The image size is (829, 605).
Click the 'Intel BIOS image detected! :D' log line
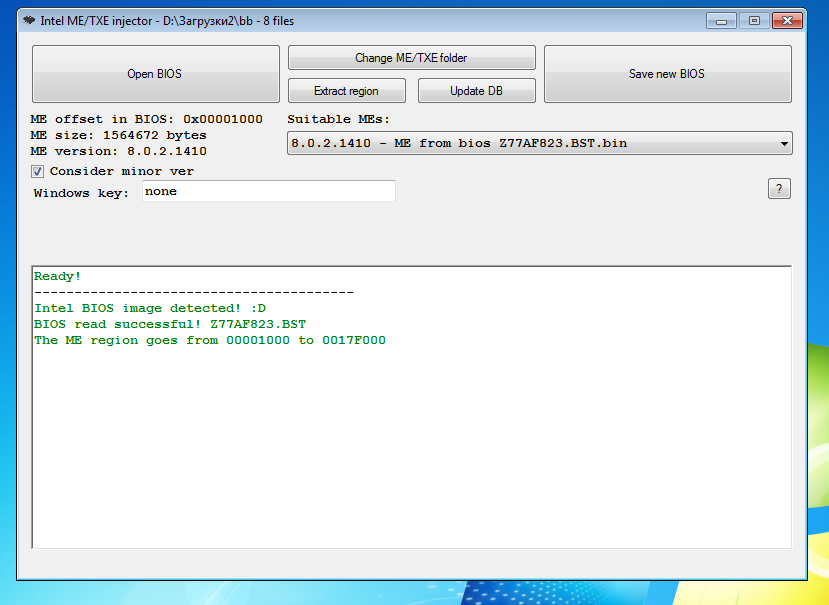pos(150,308)
